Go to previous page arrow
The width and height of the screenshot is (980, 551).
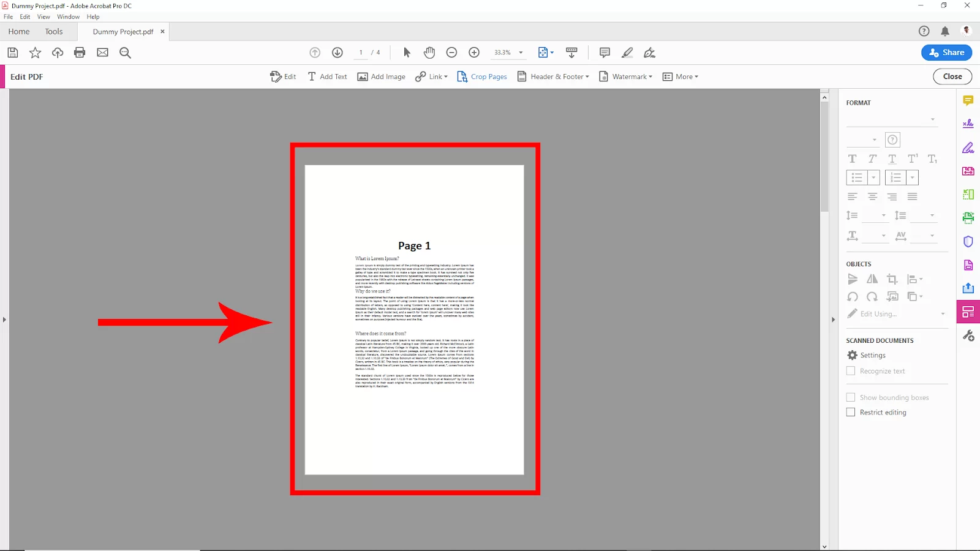tap(315, 53)
